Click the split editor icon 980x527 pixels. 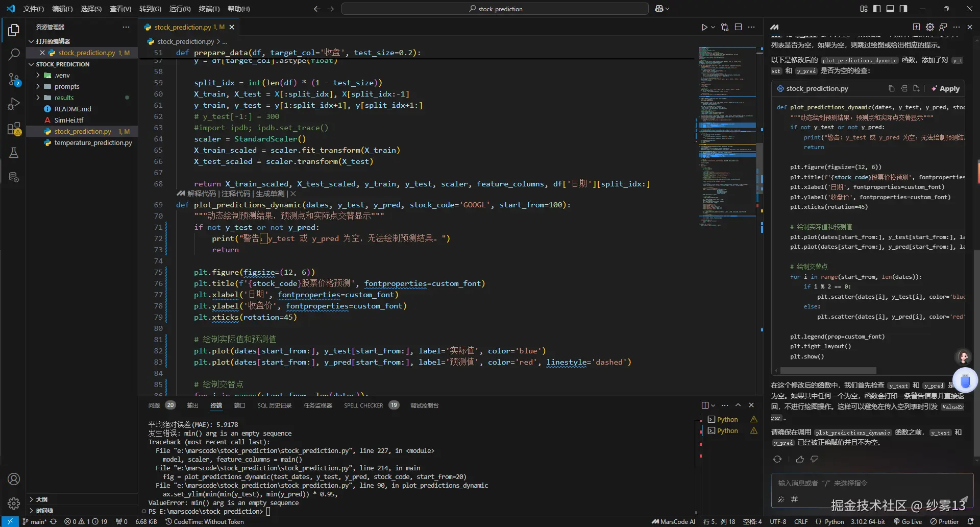[x=738, y=27]
